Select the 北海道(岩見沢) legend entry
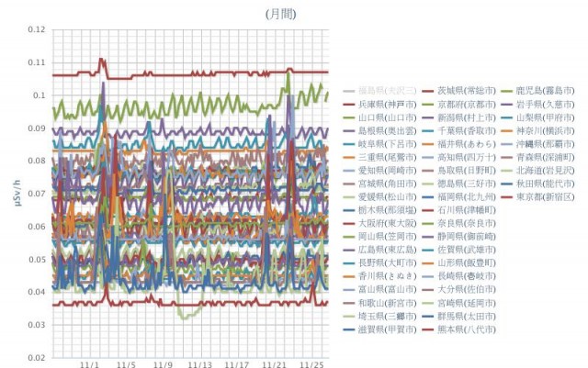The image size is (588, 368). coord(537,171)
